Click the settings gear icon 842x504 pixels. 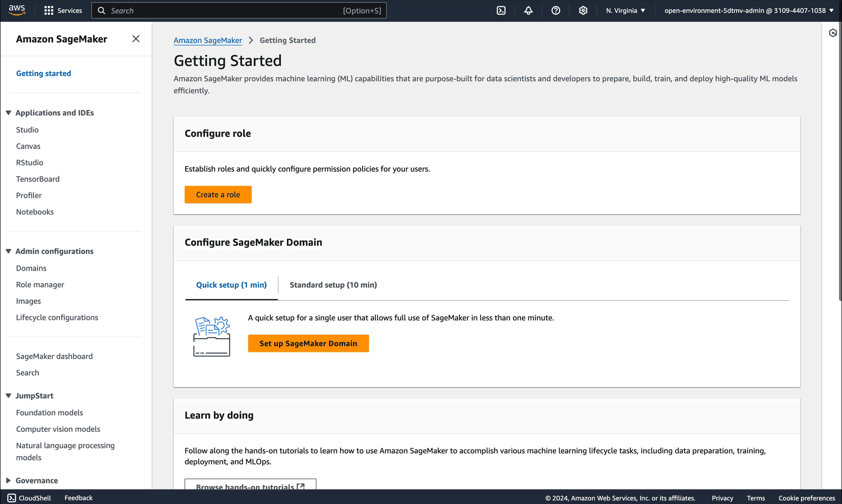pos(583,10)
